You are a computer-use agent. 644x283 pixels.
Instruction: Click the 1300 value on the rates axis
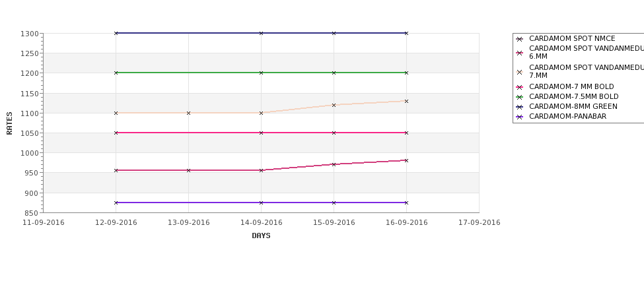pos(30,34)
